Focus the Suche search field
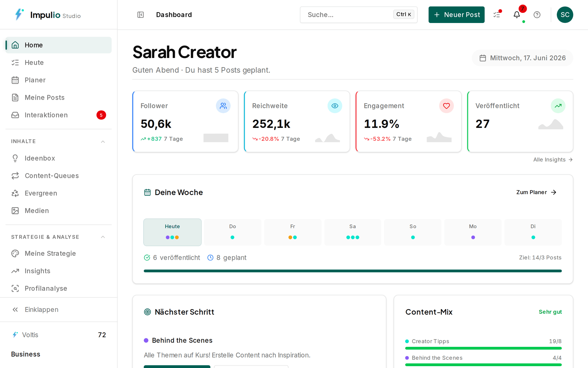588x368 pixels. pos(359,15)
